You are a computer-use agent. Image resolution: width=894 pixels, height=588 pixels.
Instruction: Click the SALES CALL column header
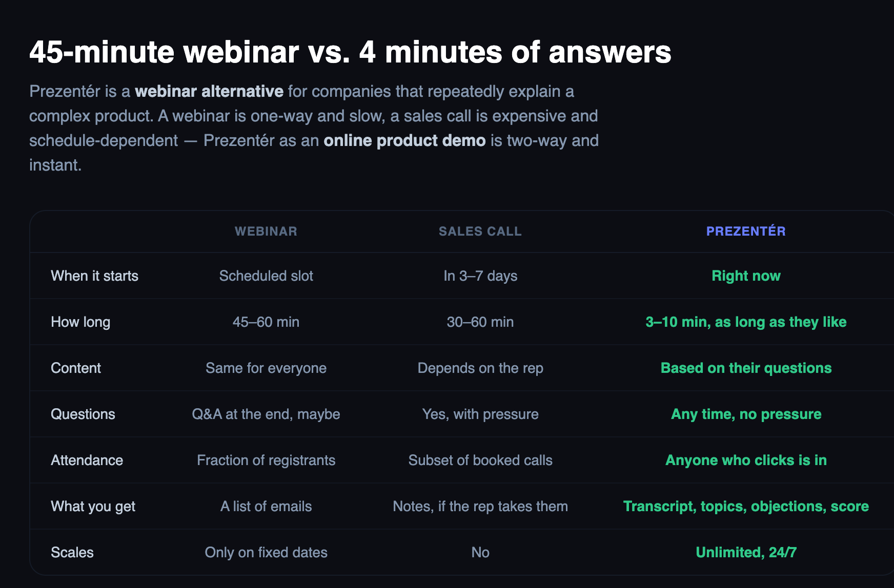click(x=480, y=231)
